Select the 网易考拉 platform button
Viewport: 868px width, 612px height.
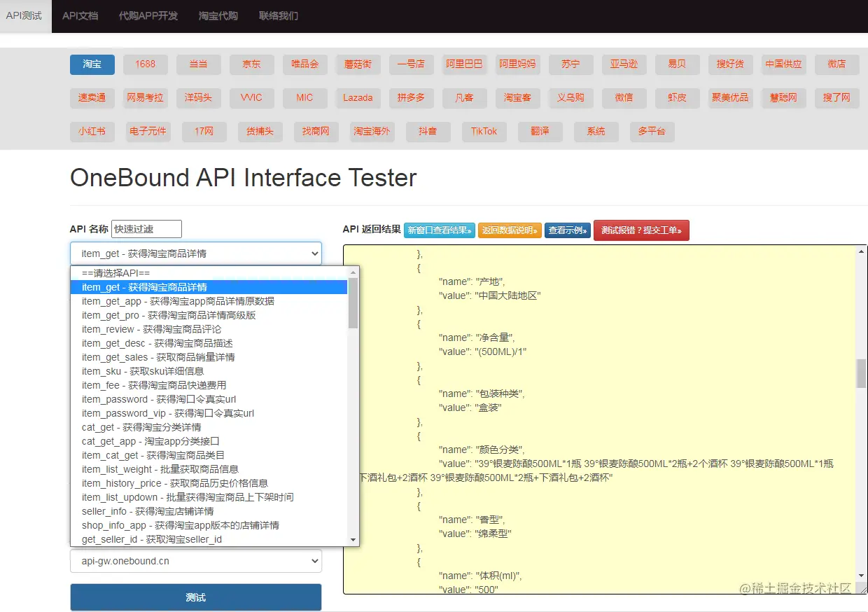146,98
